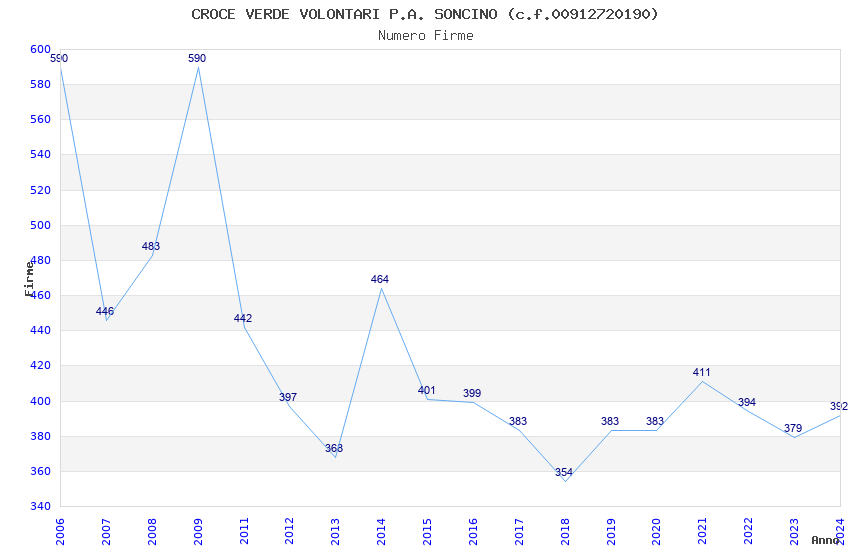Select the 383 data label above 2019
The width and height of the screenshot is (850, 550).
(x=610, y=422)
